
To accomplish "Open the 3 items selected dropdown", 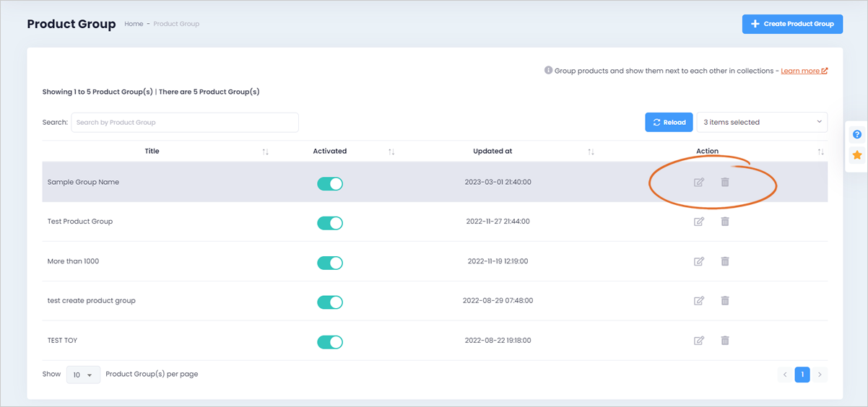I will (762, 122).
